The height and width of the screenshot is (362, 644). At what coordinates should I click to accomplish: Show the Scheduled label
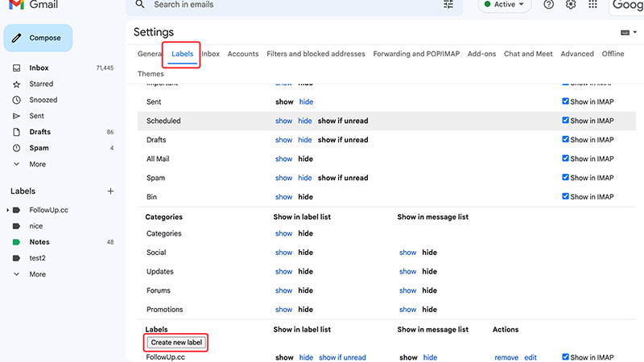click(284, 121)
